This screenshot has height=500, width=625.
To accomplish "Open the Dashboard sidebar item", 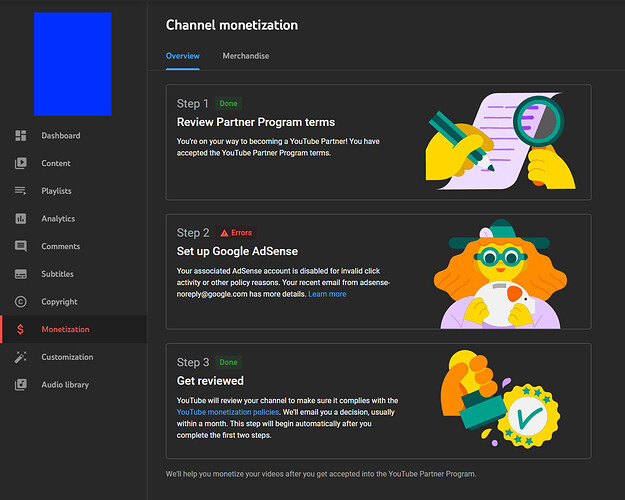I will (74, 136).
